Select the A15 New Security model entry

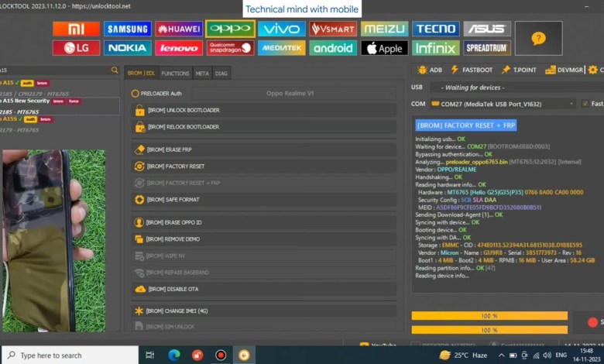[x=60, y=106]
